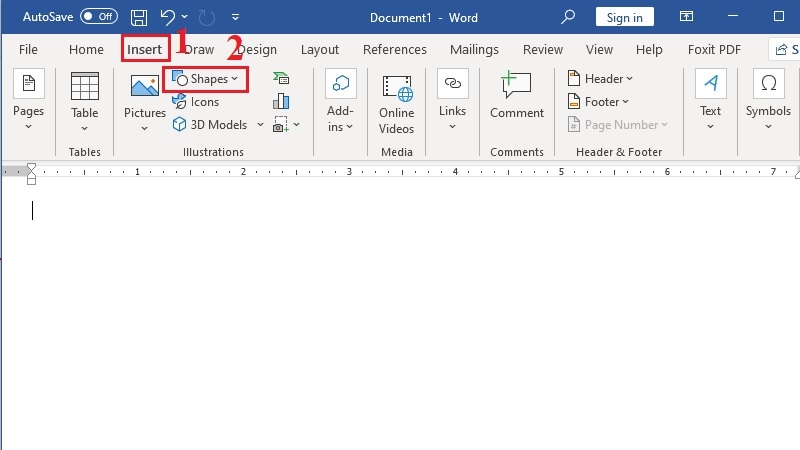This screenshot has height=450, width=800.
Task: Click the Redo icon in title bar
Action: [x=207, y=18]
